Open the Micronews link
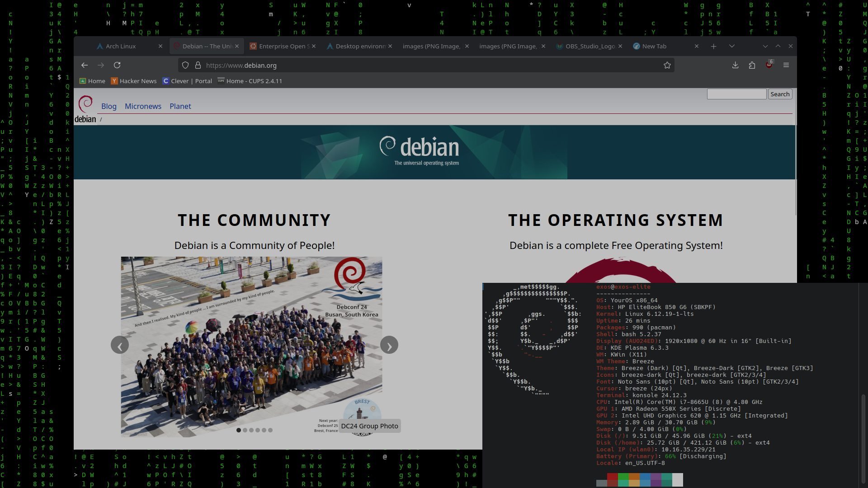The height and width of the screenshot is (488, 868). coord(143,106)
